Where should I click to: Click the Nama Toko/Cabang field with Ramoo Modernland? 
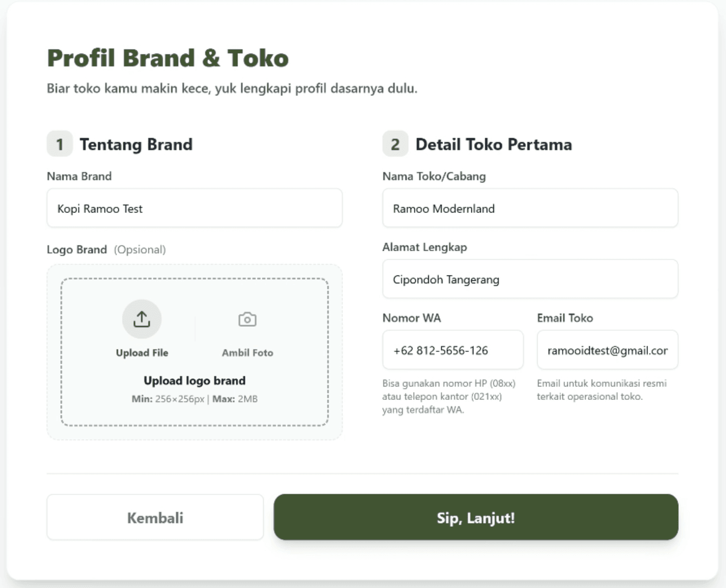click(530, 208)
